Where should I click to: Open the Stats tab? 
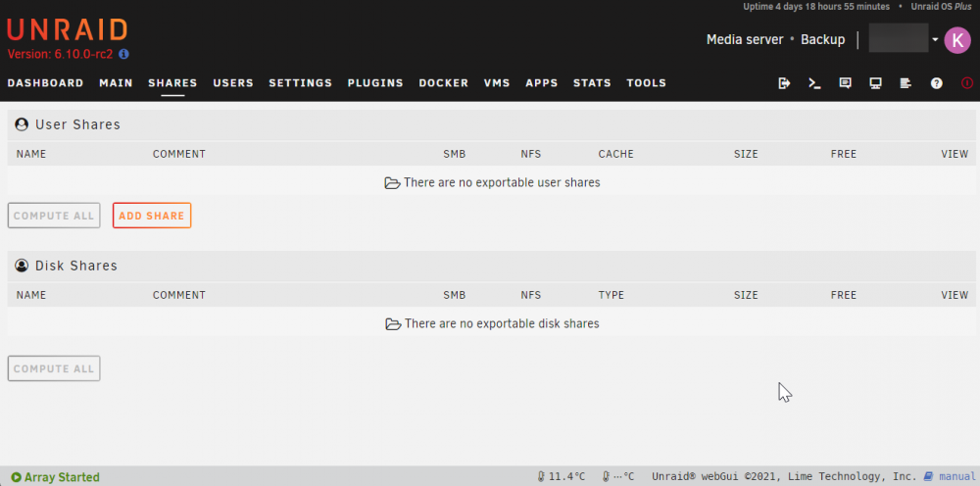coord(593,83)
